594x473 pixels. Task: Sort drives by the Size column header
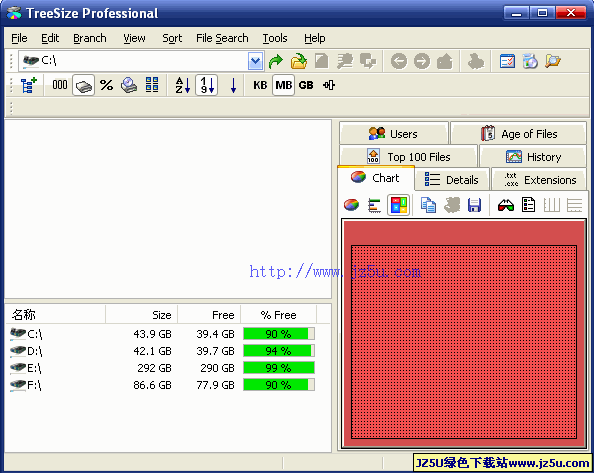(141, 315)
